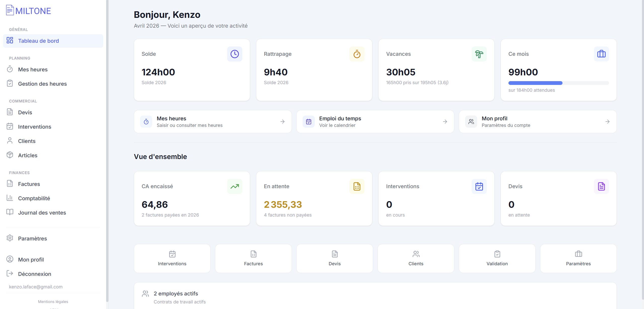Select the Mes heures timer icon
Screen dimensions: 644x309
click(10, 69)
